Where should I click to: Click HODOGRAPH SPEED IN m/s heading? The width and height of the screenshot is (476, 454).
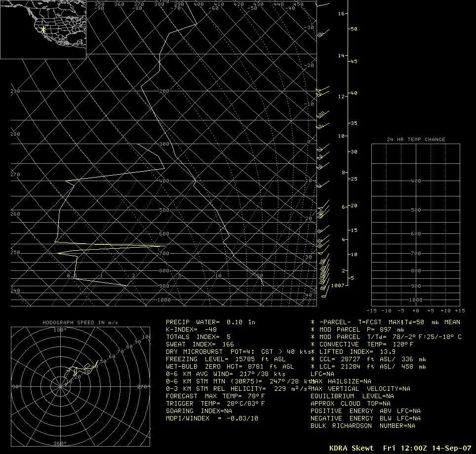tap(80, 323)
